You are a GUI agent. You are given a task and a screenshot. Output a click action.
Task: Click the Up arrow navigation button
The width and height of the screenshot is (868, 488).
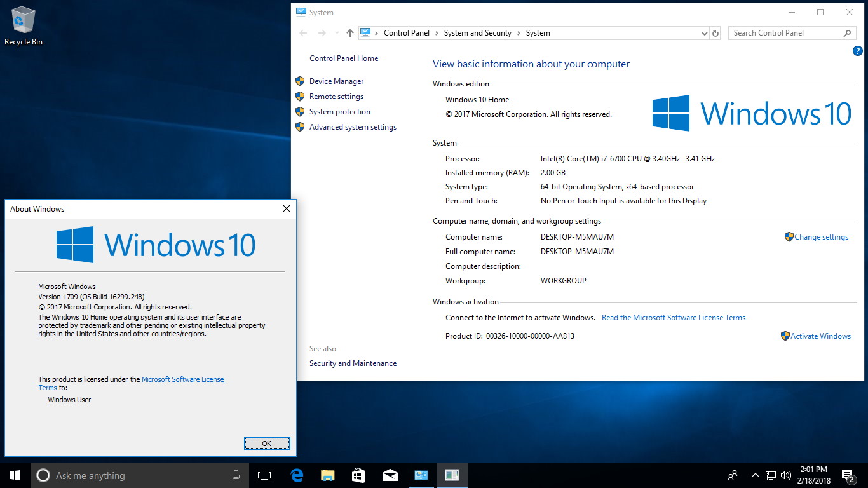(x=349, y=33)
